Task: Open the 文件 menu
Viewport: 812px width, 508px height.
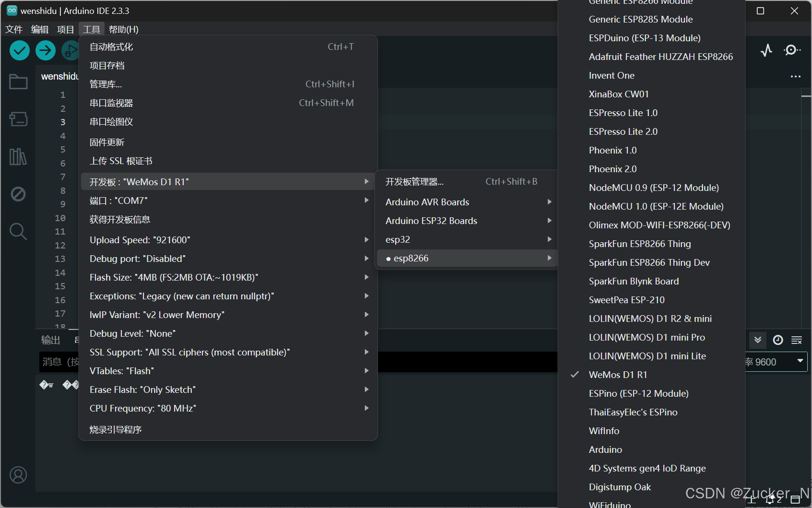Action: 14,29
